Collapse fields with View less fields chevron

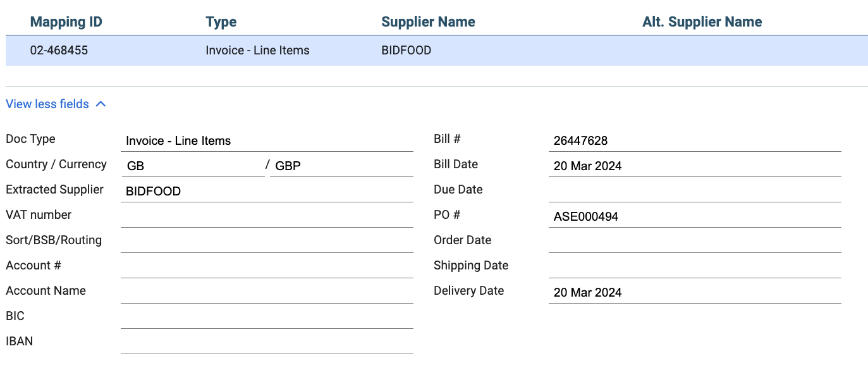(101, 104)
